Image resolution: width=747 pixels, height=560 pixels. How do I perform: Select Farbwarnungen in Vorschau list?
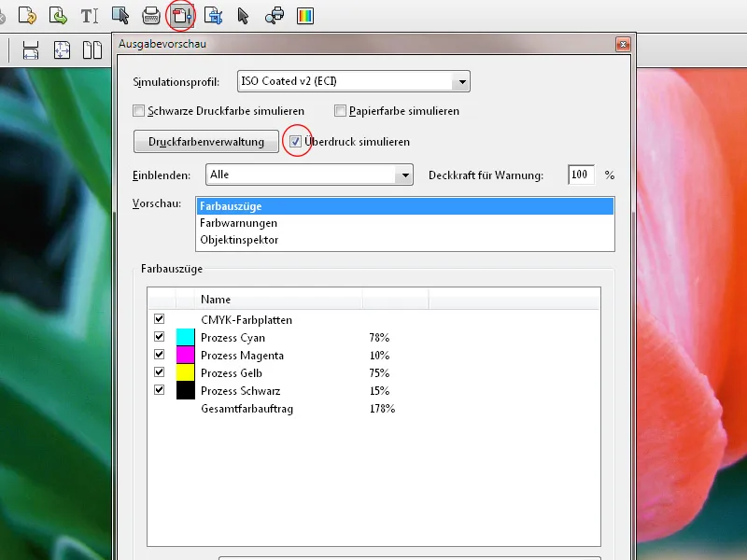click(x=405, y=223)
